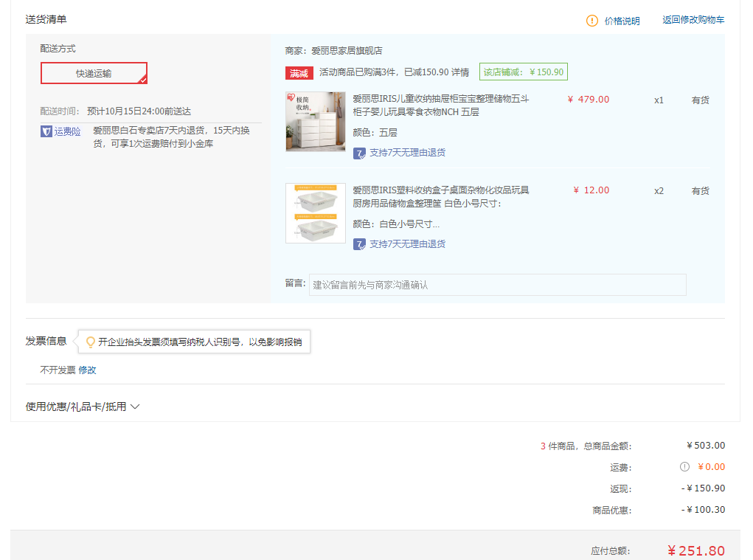Click the 返现 -¥150.90 value
The image size is (753, 560).
tap(703, 488)
